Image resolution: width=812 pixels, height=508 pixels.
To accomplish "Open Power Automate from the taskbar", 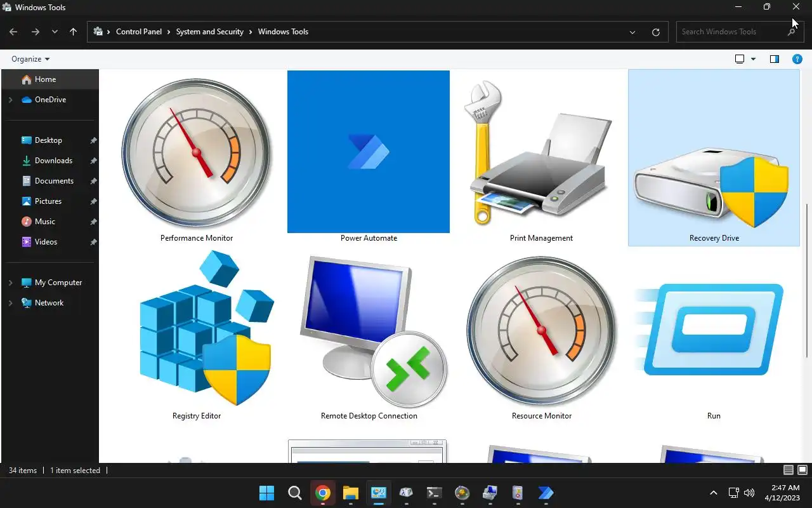I will coord(546,493).
